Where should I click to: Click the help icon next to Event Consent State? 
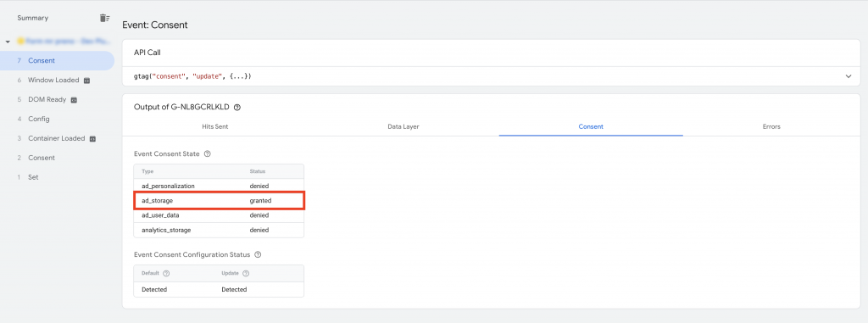(208, 153)
